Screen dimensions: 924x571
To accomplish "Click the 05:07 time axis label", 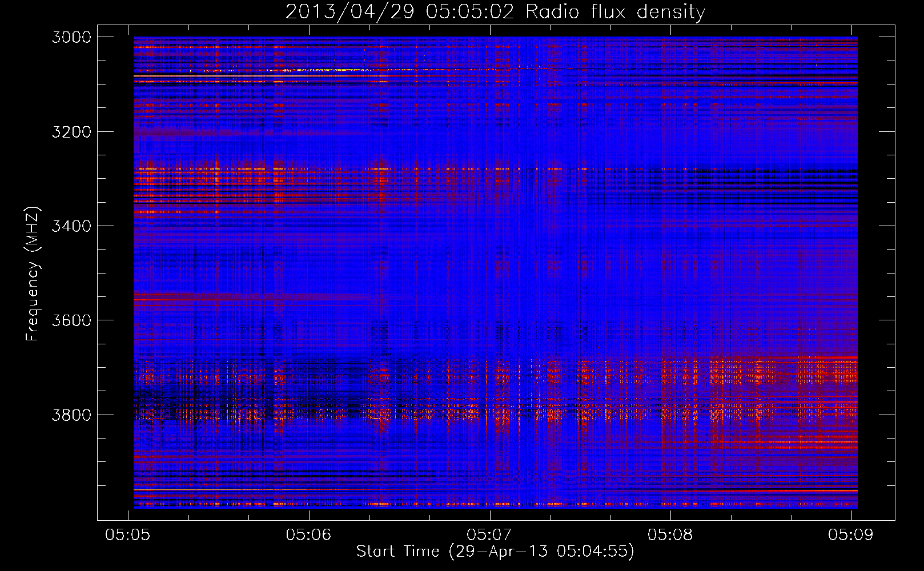I will (x=489, y=534).
